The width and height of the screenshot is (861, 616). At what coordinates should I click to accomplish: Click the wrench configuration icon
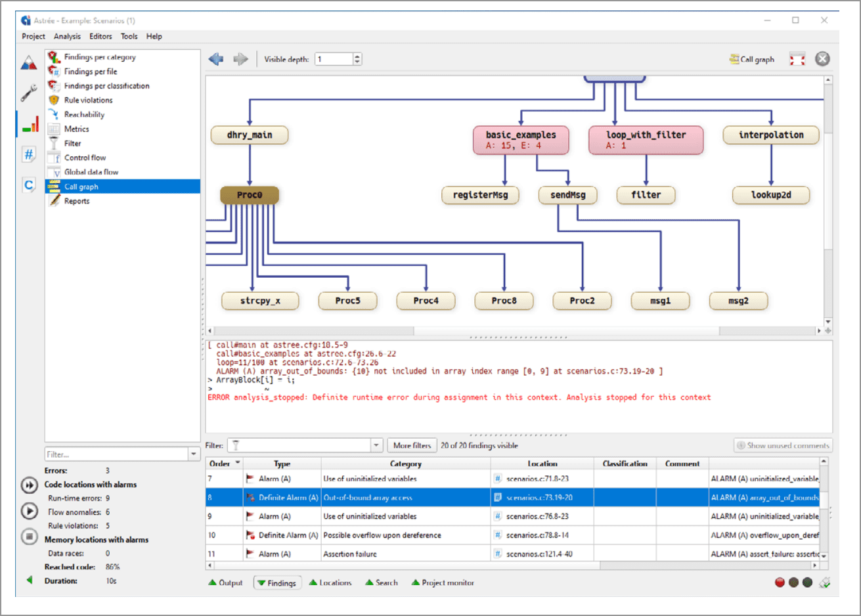29,93
